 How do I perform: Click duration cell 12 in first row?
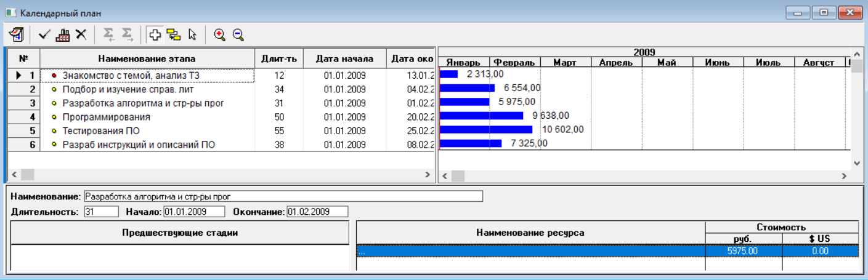[x=279, y=76]
